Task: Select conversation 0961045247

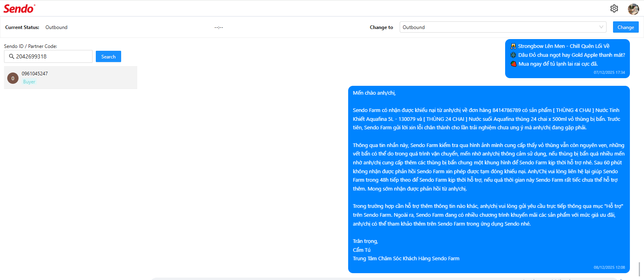Action: pyautogui.click(x=70, y=77)
